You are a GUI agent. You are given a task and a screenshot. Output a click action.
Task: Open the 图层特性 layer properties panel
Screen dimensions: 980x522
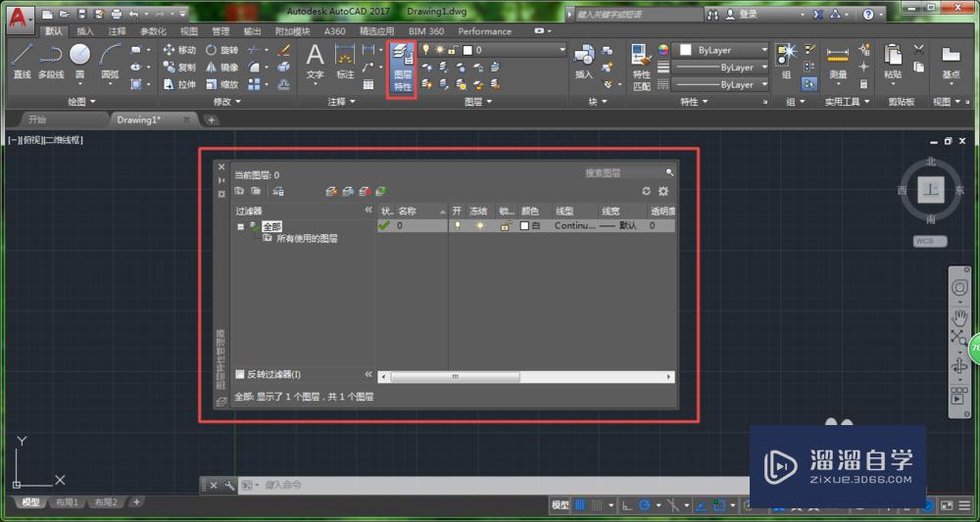[402, 68]
